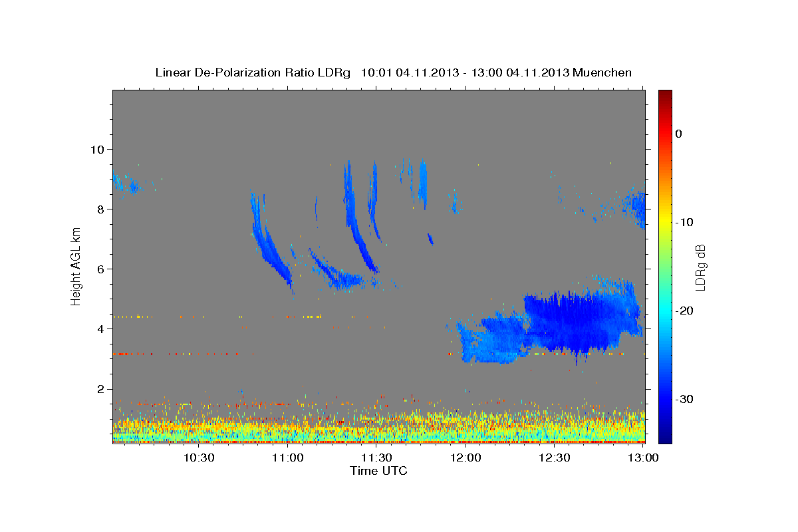This screenshot has height=532, width=798.
Task: Click the '0' colorbar tick label
Action: point(679,134)
